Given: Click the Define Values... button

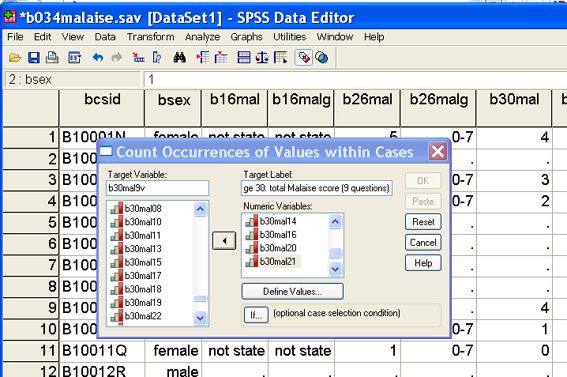Looking at the screenshot, I should click(x=292, y=291).
